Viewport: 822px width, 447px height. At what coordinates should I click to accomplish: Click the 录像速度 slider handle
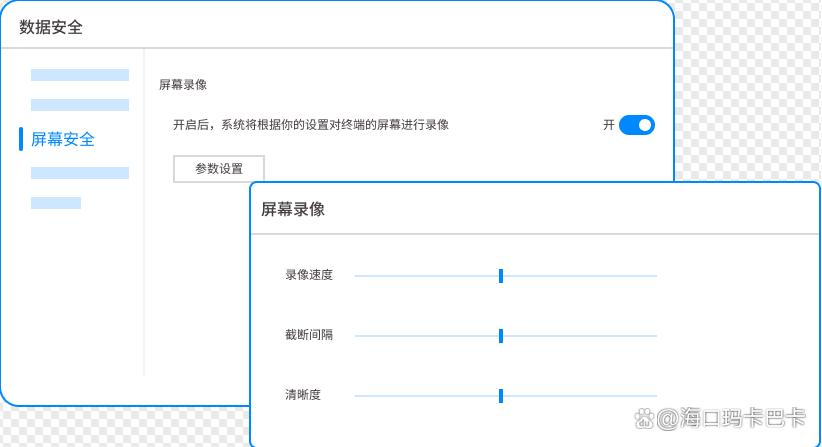(500, 276)
